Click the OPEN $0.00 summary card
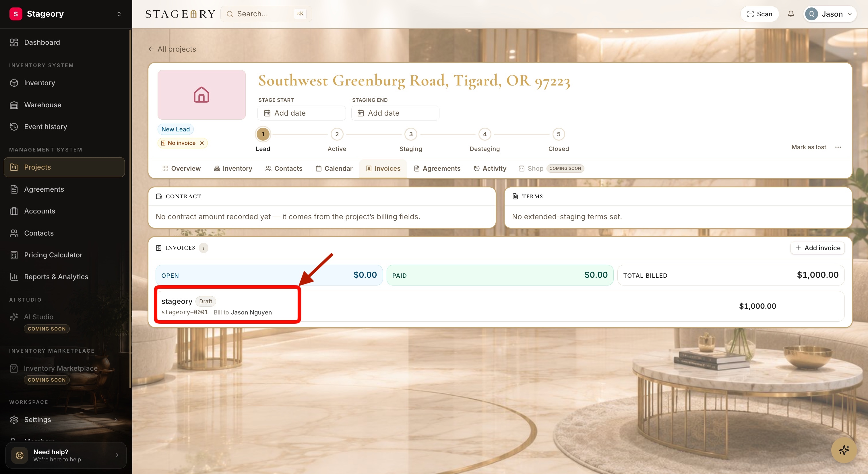 pos(269,275)
